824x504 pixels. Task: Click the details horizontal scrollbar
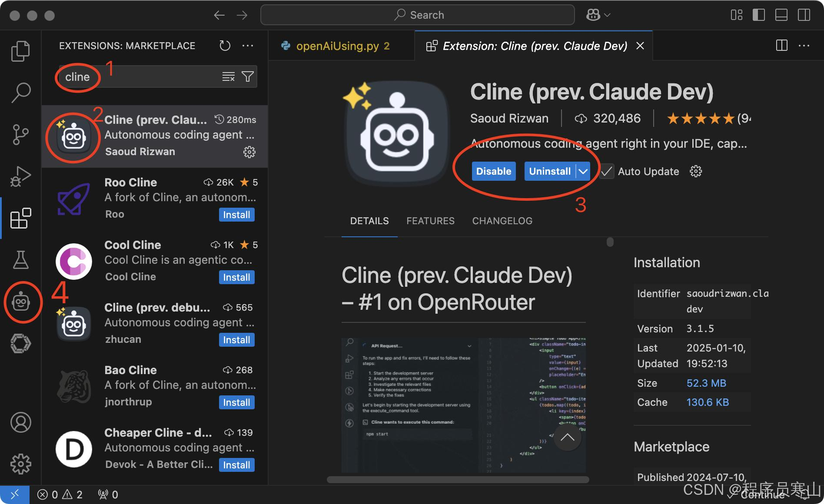pos(458,480)
